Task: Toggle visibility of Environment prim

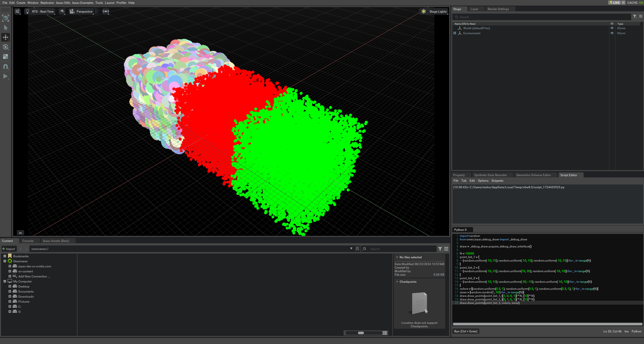Action: click(x=612, y=33)
